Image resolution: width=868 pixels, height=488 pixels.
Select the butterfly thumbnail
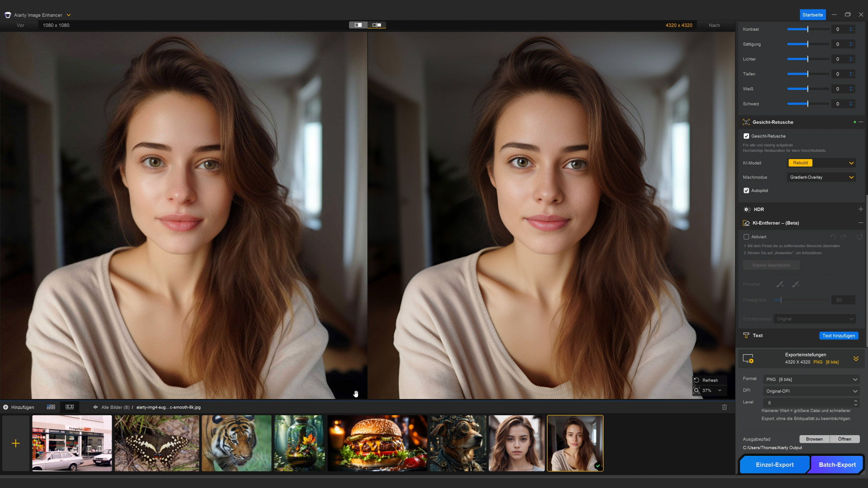157,443
